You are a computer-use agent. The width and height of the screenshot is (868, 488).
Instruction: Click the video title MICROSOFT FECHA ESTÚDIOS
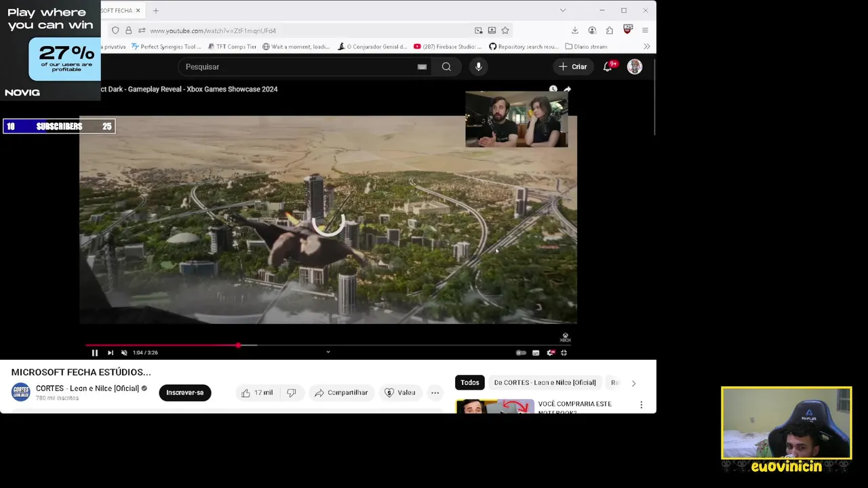(81, 372)
